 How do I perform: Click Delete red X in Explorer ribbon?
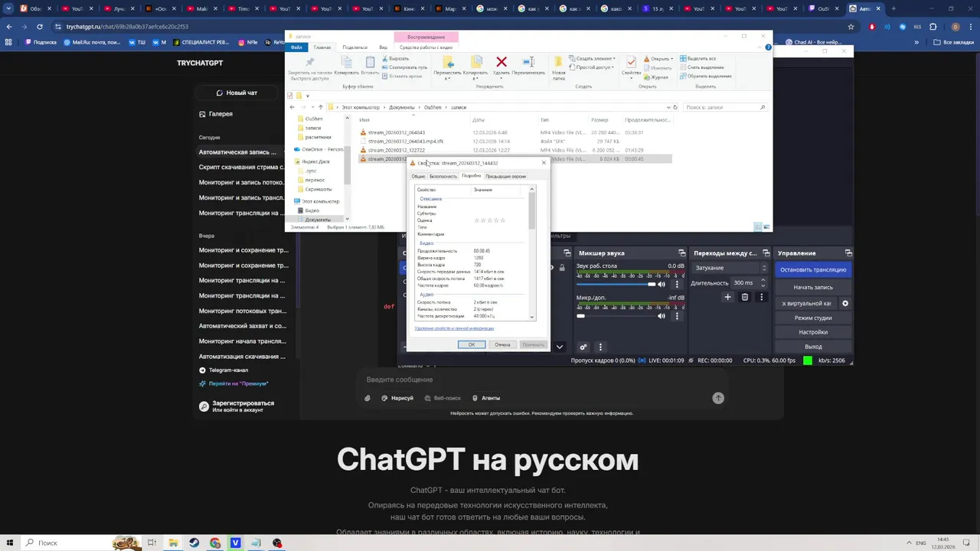pyautogui.click(x=501, y=62)
